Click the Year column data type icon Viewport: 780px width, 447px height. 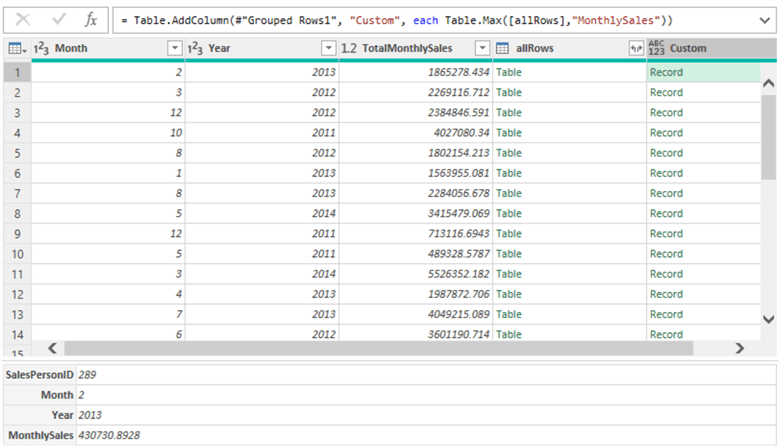tap(195, 48)
